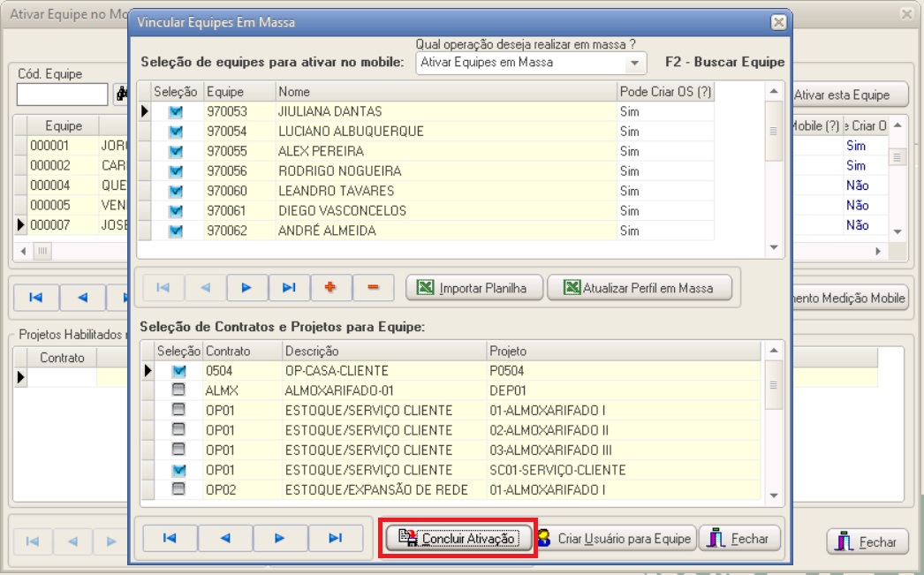Jump to last record in contracts navigator
Image resolution: width=924 pixels, height=575 pixels.
[335, 538]
